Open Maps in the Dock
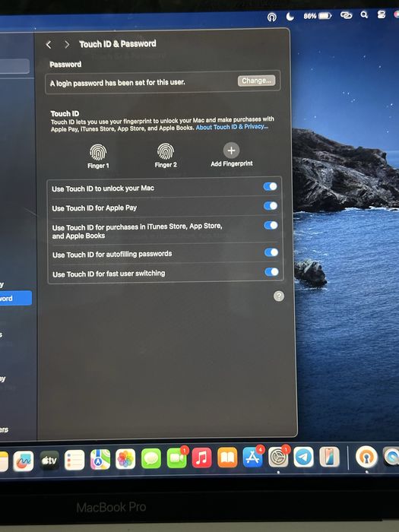This screenshot has width=399, height=532. (100, 459)
